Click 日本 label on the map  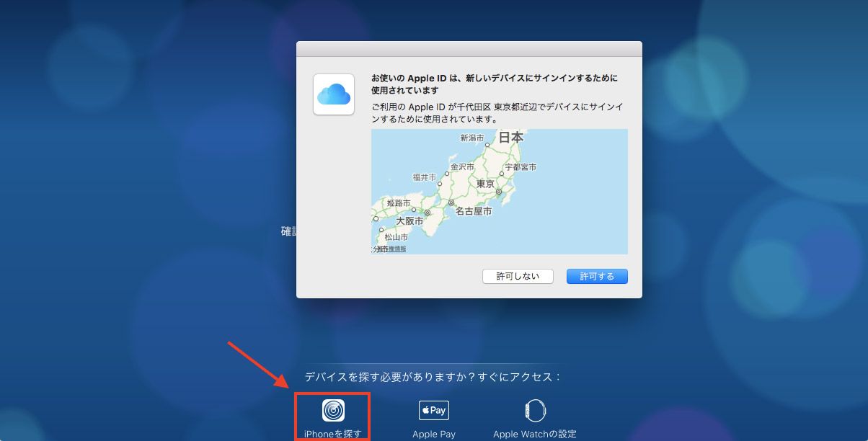[x=511, y=137]
